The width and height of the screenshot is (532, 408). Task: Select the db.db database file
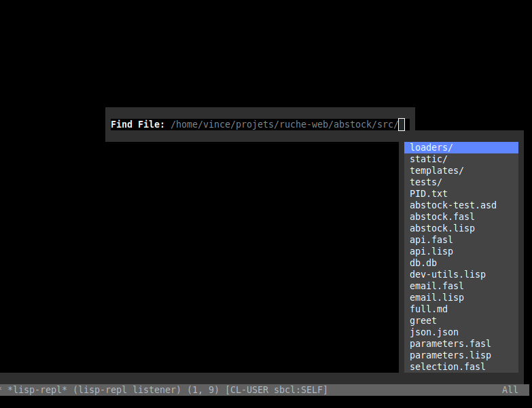tap(423, 263)
